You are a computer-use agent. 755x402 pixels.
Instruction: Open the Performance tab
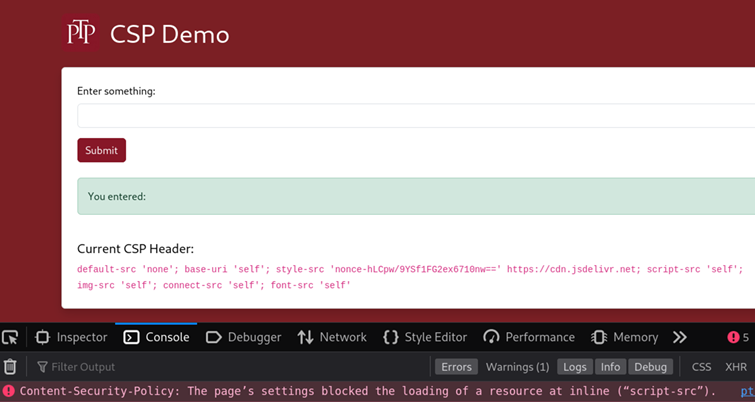[x=529, y=337]
